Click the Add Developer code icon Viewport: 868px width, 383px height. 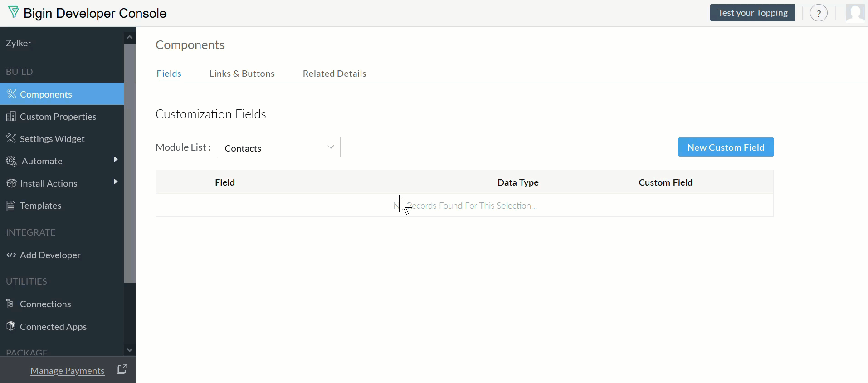[11, 255]
